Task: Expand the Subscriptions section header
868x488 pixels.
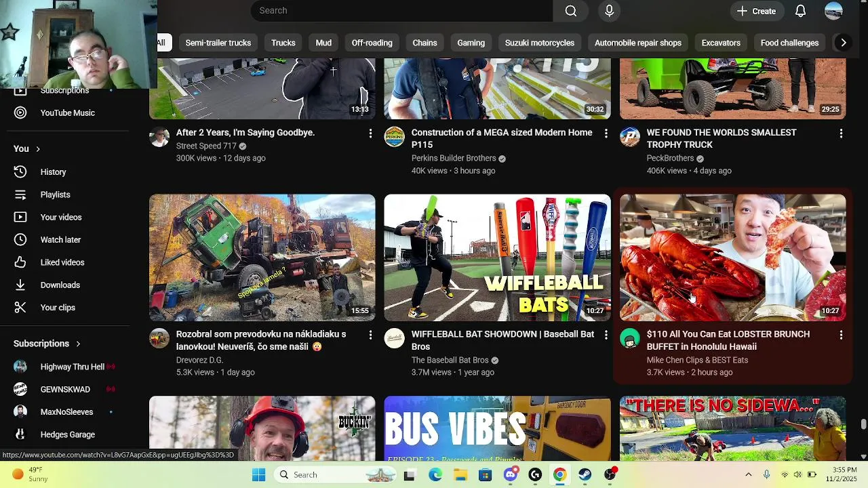Action: (x=47, y=344)
